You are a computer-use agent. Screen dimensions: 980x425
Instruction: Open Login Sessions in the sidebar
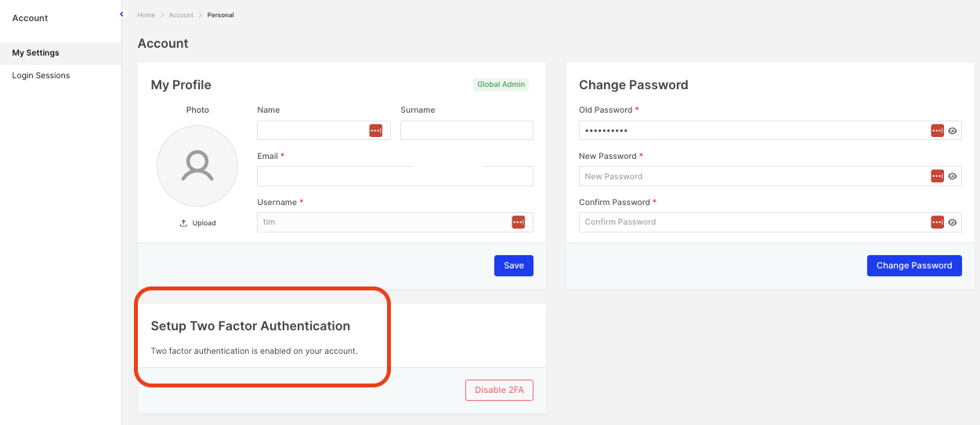[41, 76]
